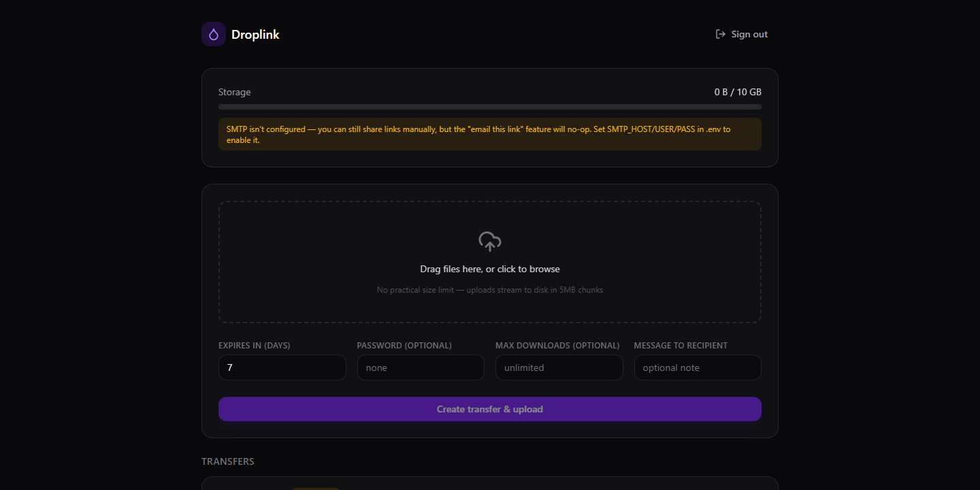This screenshot has height=490, width=980.
Task: Click the Droplink droplet logo icon
Action: (x=214, y=34)
